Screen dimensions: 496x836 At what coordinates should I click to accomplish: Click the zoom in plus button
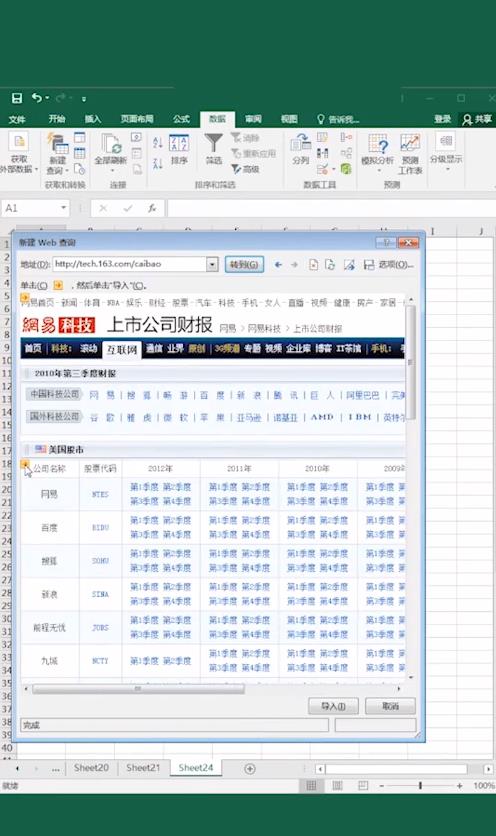(x=460, y=786)
